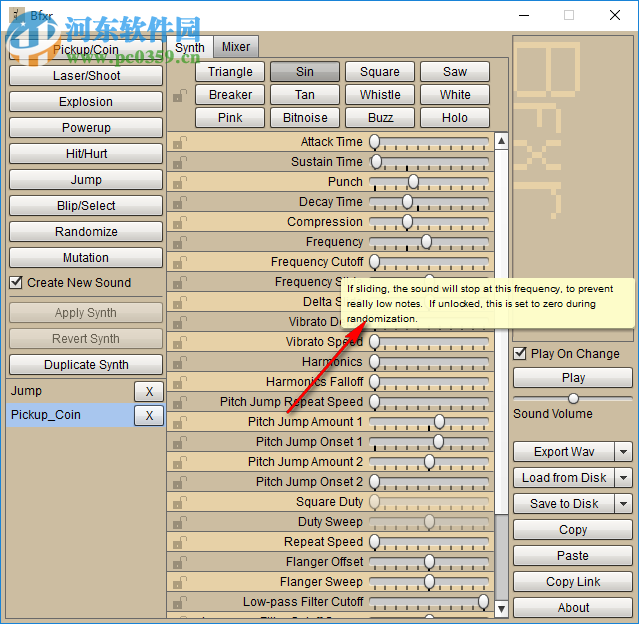Select the Whistle waveform
639x624 pixels.
tap(380, 95)
